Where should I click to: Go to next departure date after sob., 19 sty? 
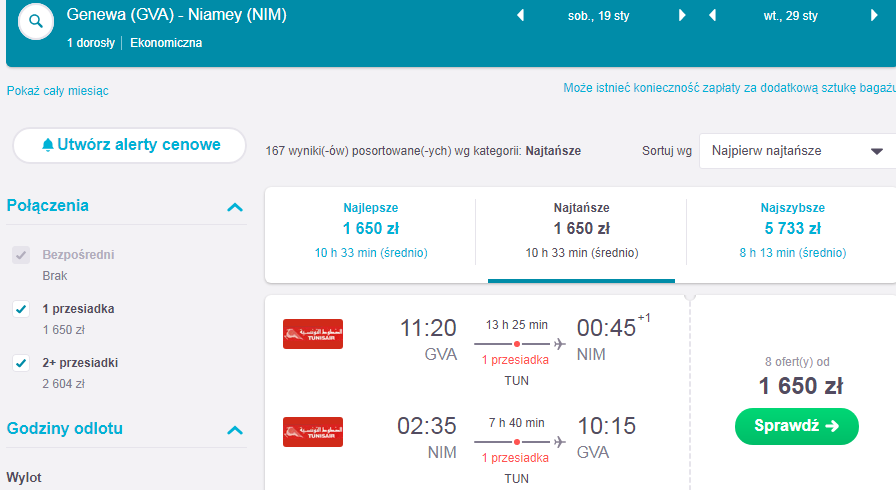tap(682, 15)
